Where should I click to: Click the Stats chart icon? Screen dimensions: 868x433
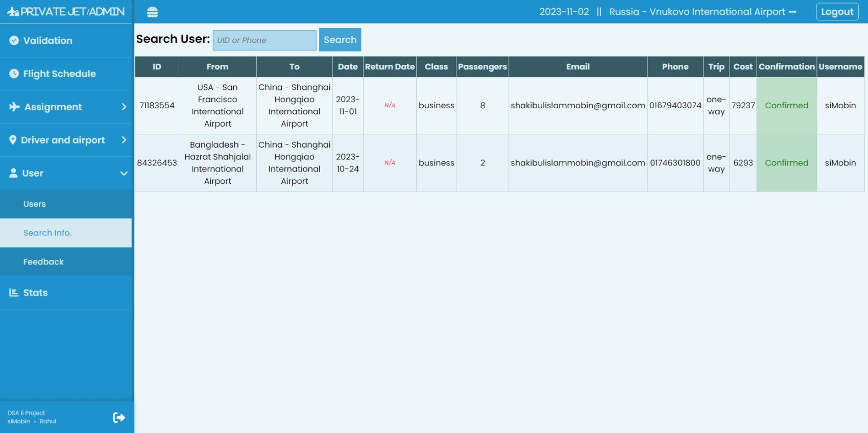[14, 293]
